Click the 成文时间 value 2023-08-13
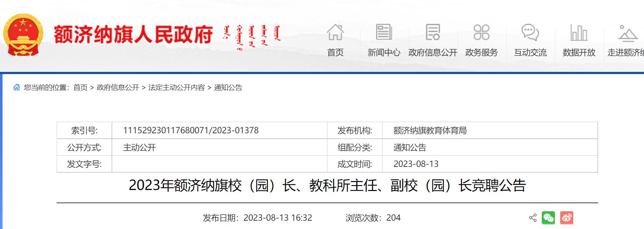 [416, 164]
